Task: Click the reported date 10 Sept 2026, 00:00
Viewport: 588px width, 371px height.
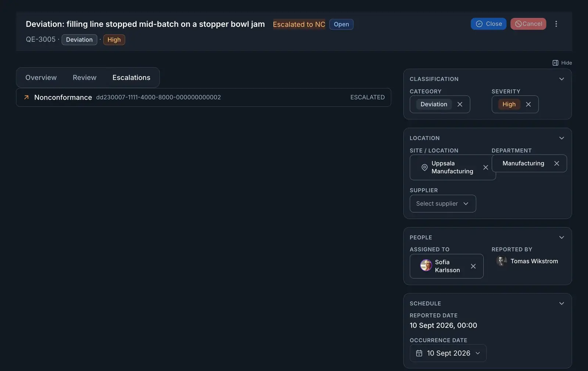Action: pyautogui.click(x=443, y=325)
